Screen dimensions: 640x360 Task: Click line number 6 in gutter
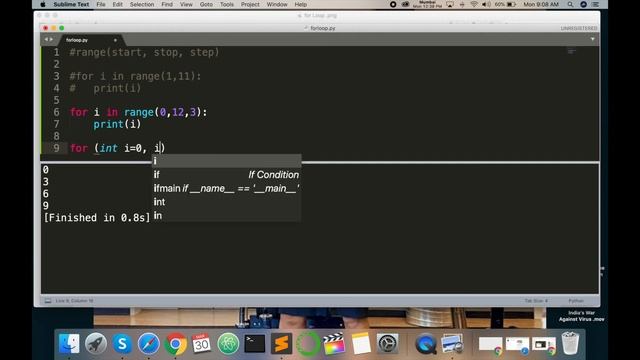56,112
